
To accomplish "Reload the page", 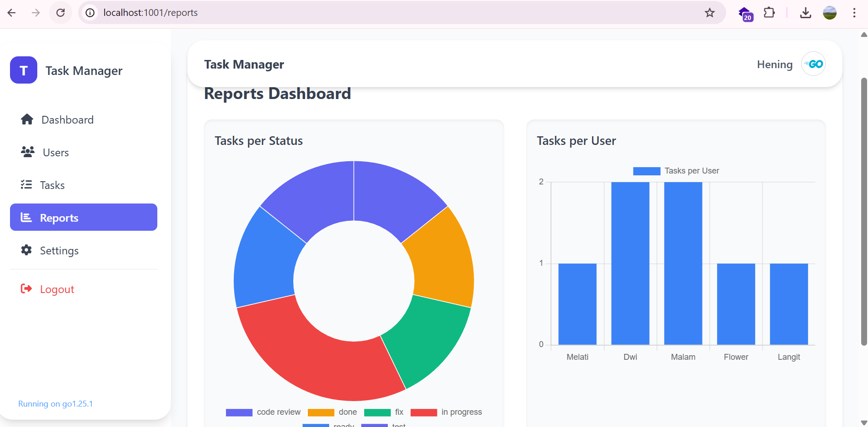I will click(x=60, y=13).
